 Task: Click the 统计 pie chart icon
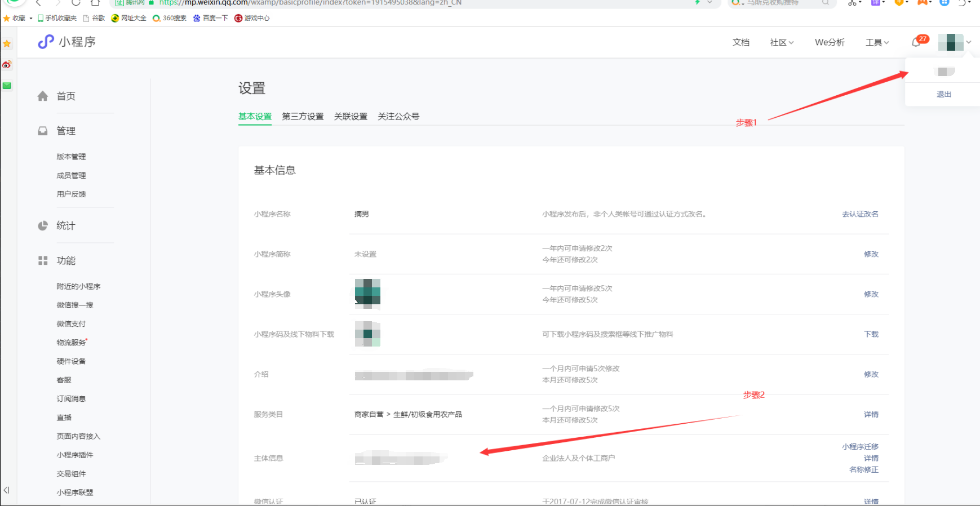(x=43, y=226)
